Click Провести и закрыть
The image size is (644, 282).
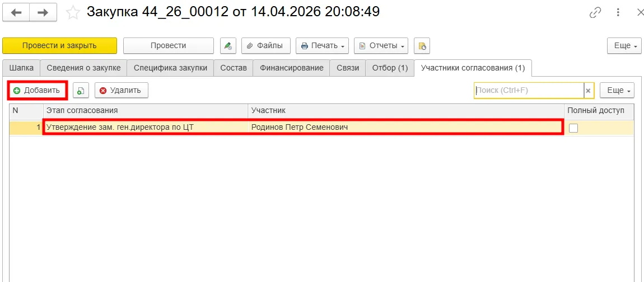[59, 45]
